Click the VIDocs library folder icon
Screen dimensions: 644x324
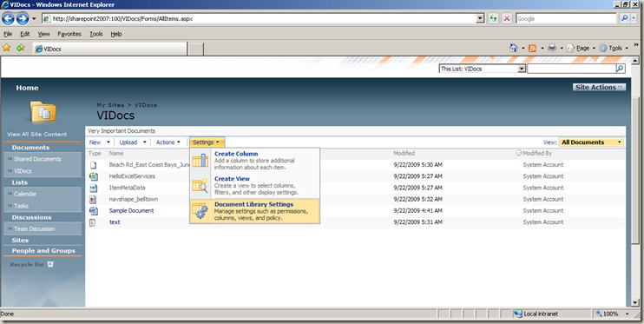coord(43,112)
